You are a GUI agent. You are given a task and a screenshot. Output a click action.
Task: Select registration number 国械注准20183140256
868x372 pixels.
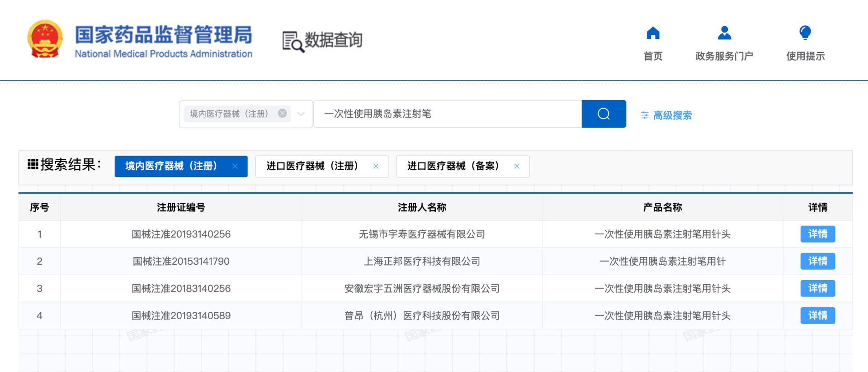(181, 288)
